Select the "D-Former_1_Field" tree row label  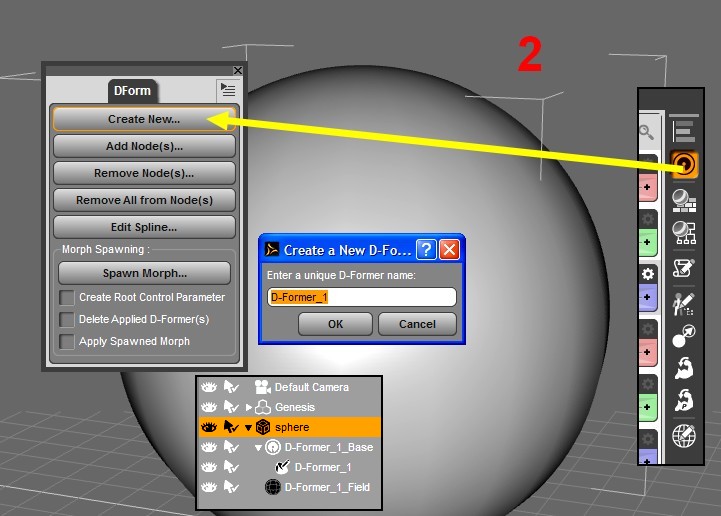click(x=327, y=487)
